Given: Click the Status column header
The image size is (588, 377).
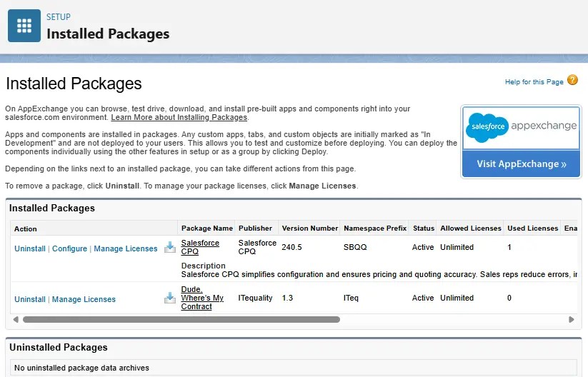Looking at the screenshot, I should pos(424,228).
